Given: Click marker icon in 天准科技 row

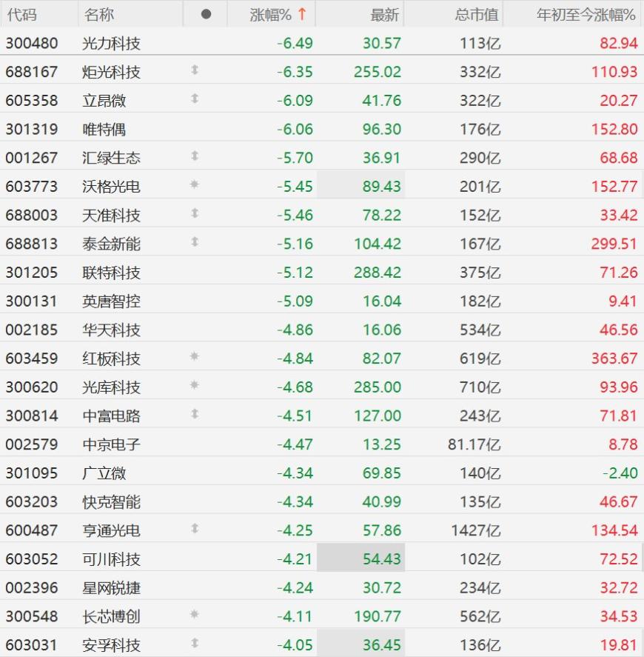Looking at the screenshot, I should pyautogui.click(x=194, y=214).
